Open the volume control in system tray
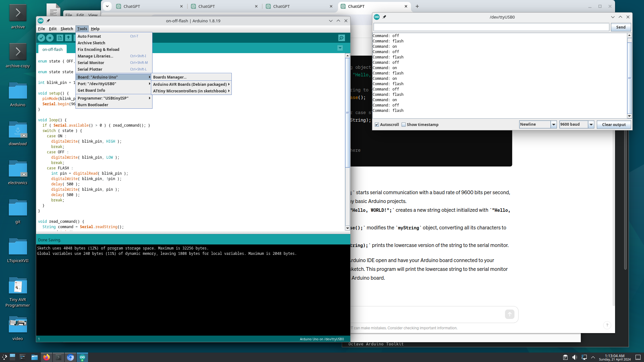644x362 pixels. point(575,357)
